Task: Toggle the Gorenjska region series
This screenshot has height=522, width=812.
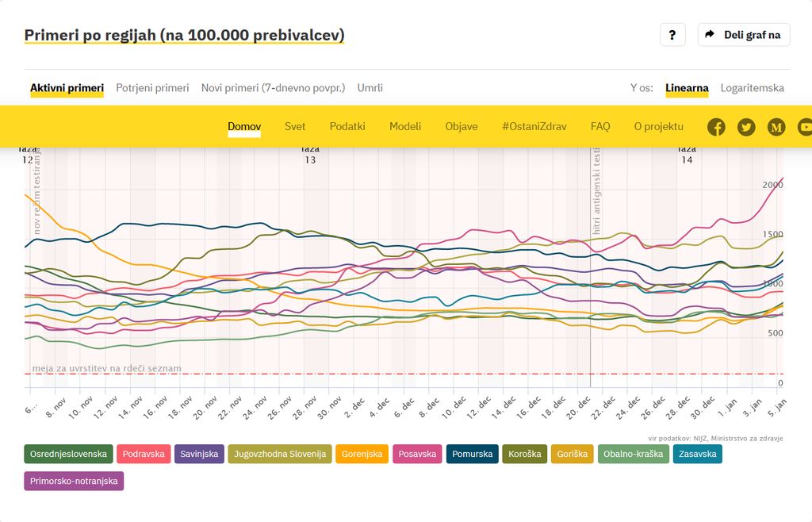Action: (362, 455)
